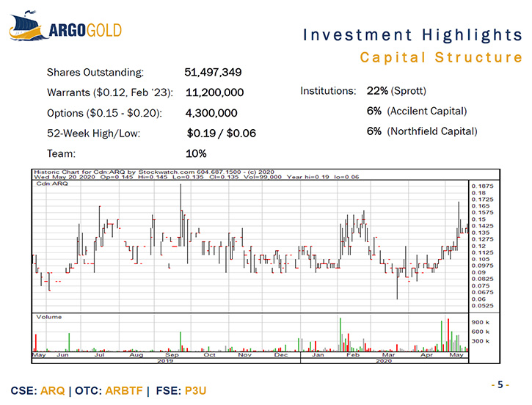Click the 'Warrants ($0.12, Feb '23):' label
Viewport: 532px width, 405px height.
(x=110, y=92)
